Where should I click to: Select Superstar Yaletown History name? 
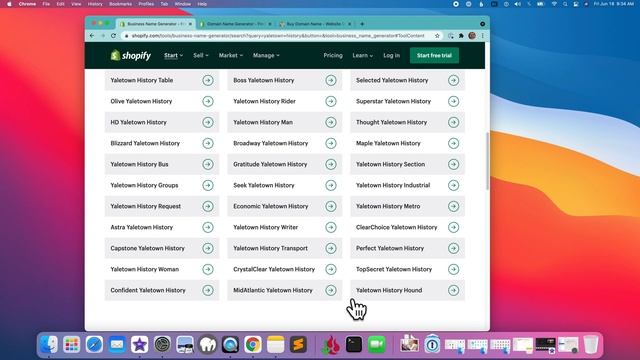[x=393, y=101]
